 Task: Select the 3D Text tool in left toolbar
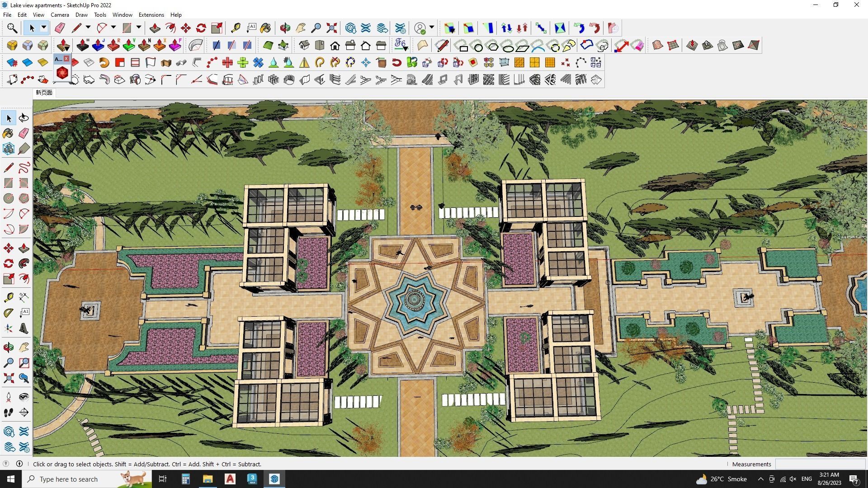point(24,328)
